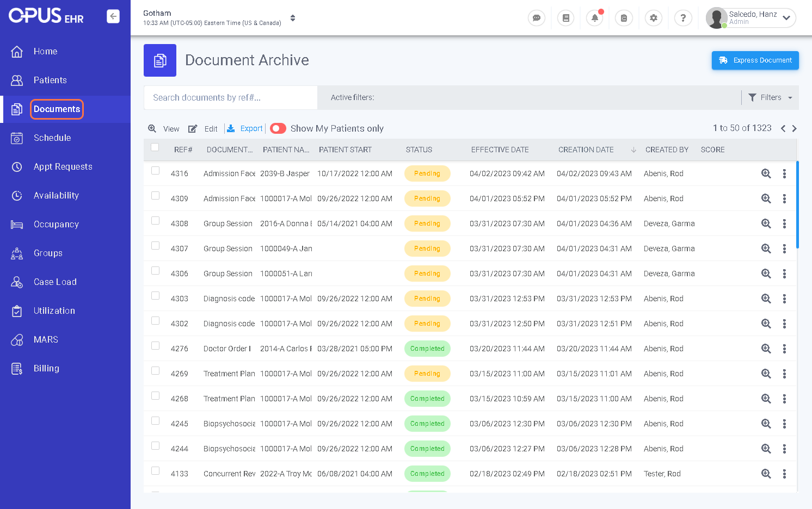Click the Document Archive page icon
812x509 pixels.
click(x=160, y=60)
